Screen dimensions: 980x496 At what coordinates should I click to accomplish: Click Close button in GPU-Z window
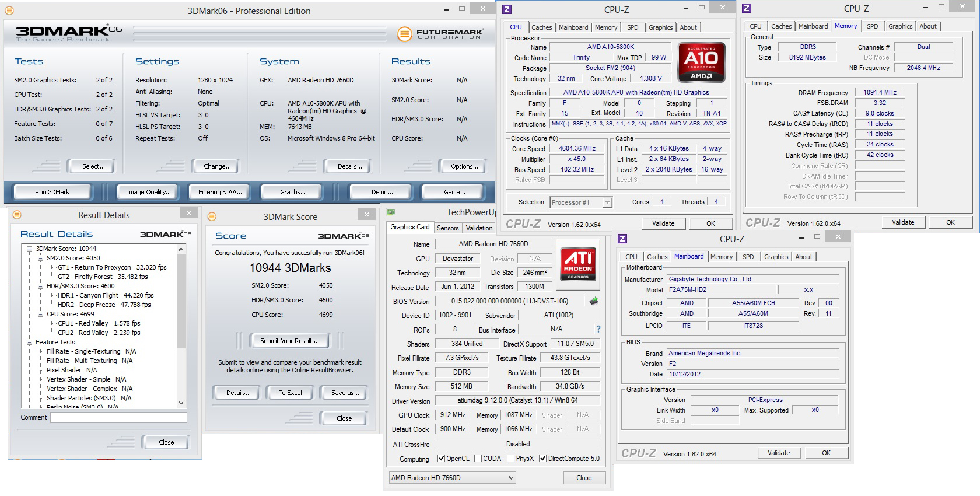pyautogui.click(x=584, y=478)
